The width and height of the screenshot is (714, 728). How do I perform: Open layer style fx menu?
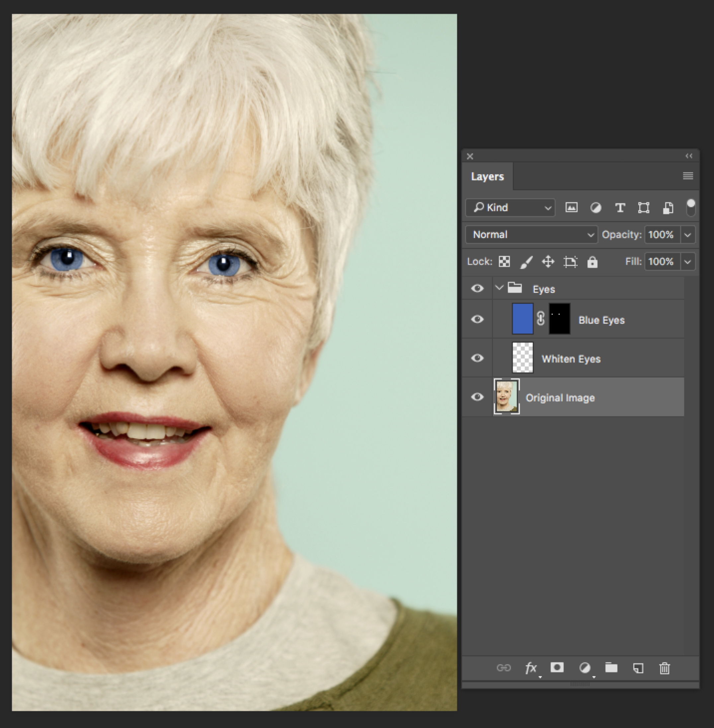pos(531,668)
